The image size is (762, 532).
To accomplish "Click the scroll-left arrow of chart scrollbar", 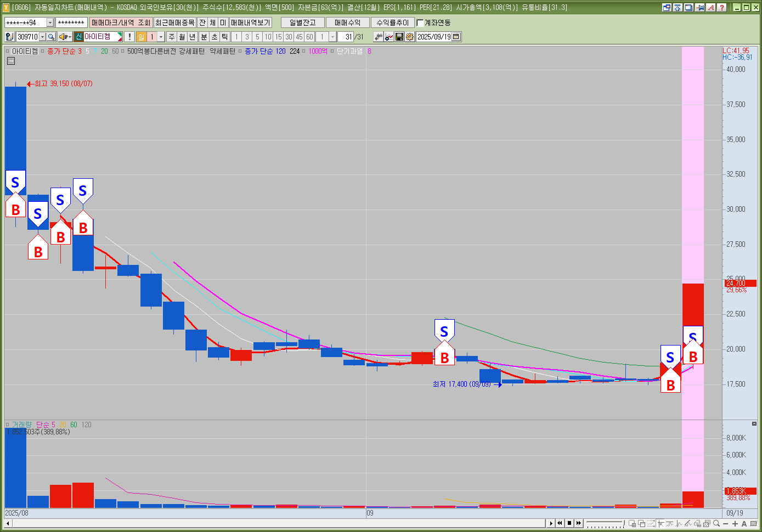I will click(8, 523).
